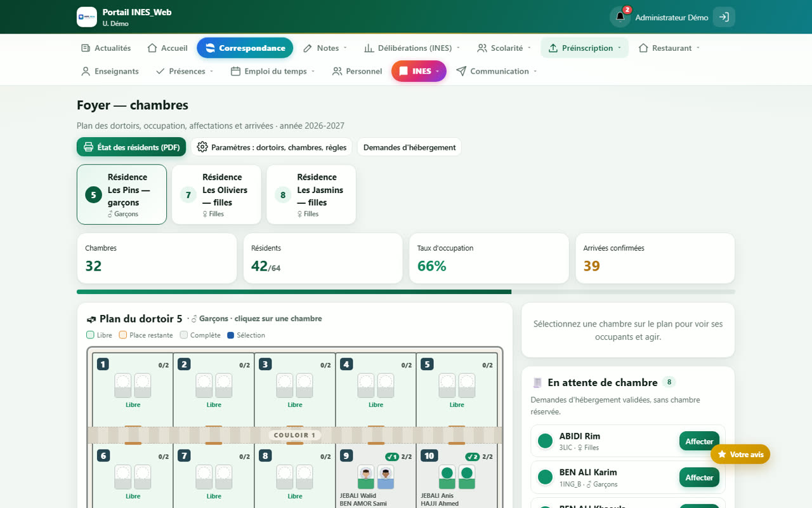812x508 pixels.
Task: Click the blue Sélection legend swatch
Action: tap(230, 335)
